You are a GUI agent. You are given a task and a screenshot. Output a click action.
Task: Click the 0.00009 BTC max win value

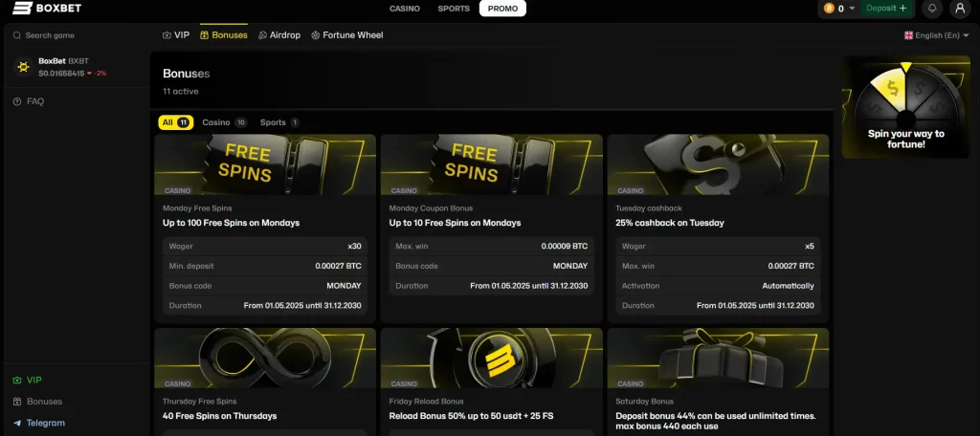pyautogui.click(x=565, y=246)
